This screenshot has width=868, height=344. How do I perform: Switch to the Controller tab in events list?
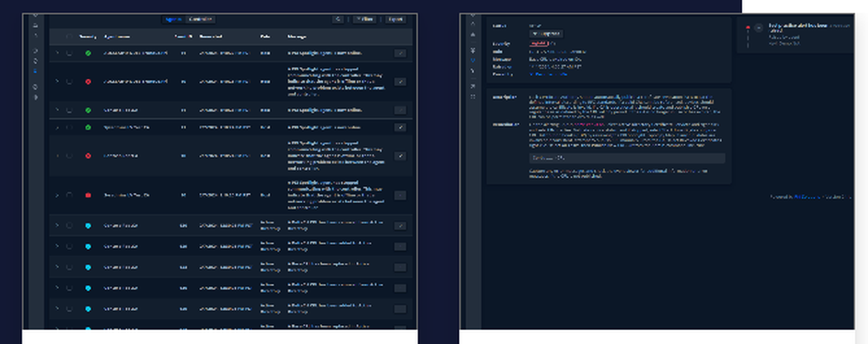pos(200,19)
